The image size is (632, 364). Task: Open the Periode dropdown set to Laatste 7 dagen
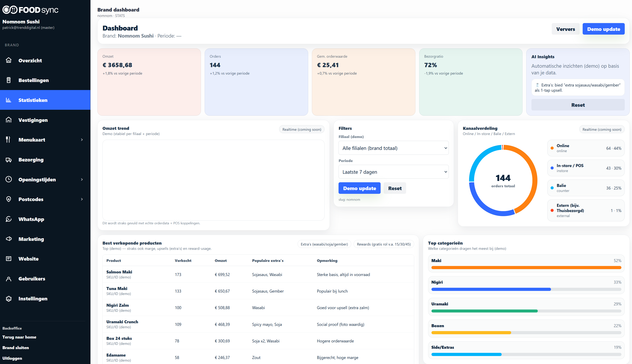coord(393,172)
